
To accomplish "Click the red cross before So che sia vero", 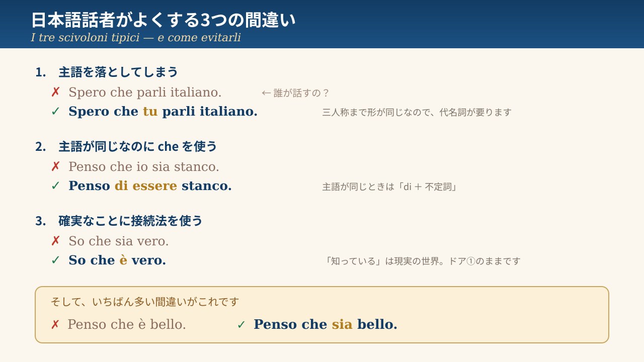I will click(55, 241).
